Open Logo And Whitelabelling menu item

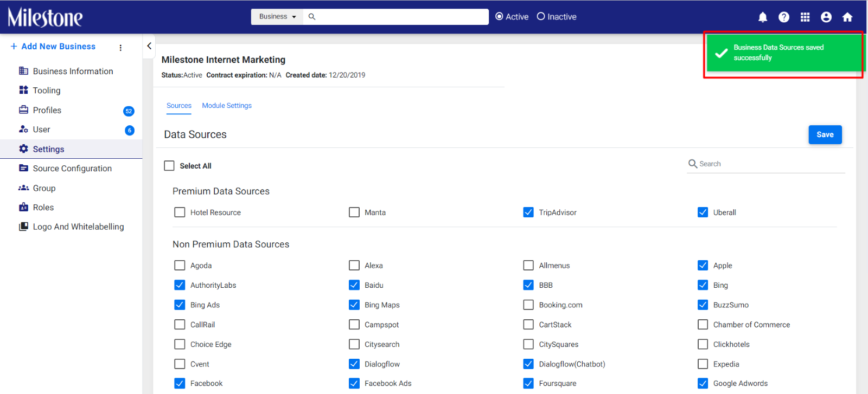click(x=71, y=227)
